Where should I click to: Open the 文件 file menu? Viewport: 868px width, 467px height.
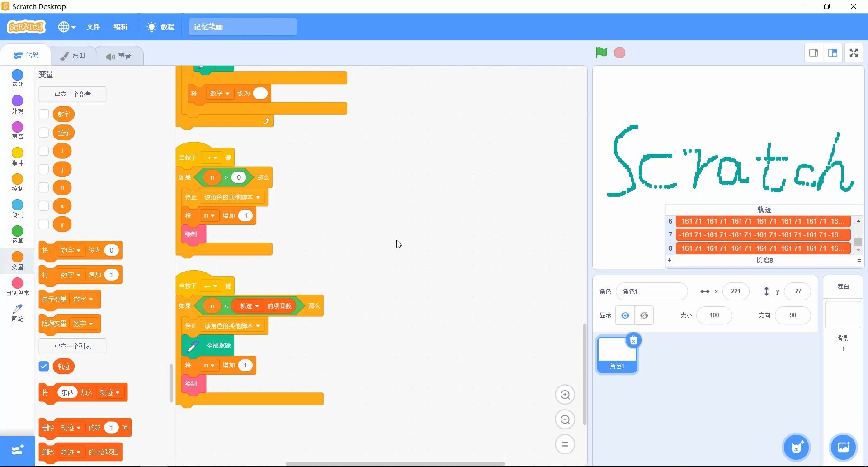93,27
